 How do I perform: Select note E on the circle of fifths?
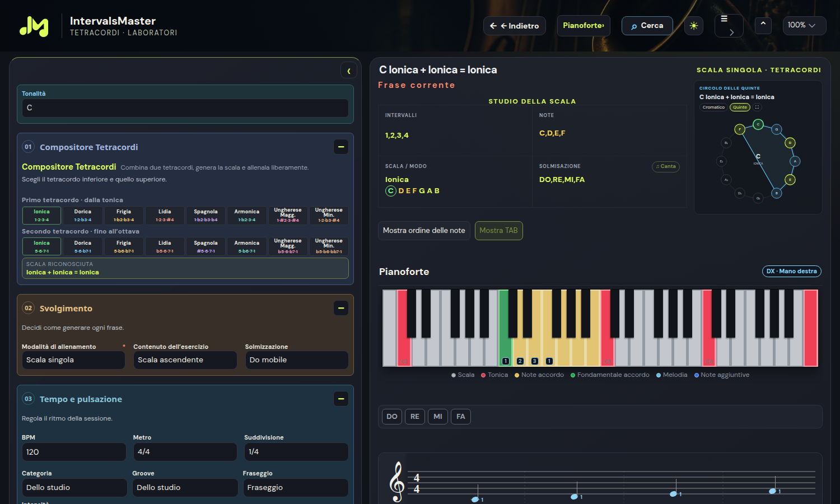pos(790,180)
